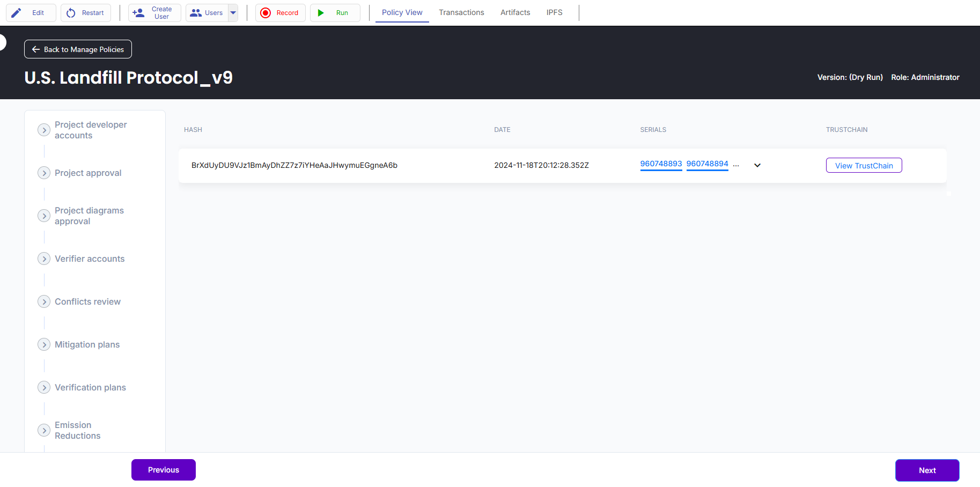Open serial number 960748893 link

(x=661, y=164)
